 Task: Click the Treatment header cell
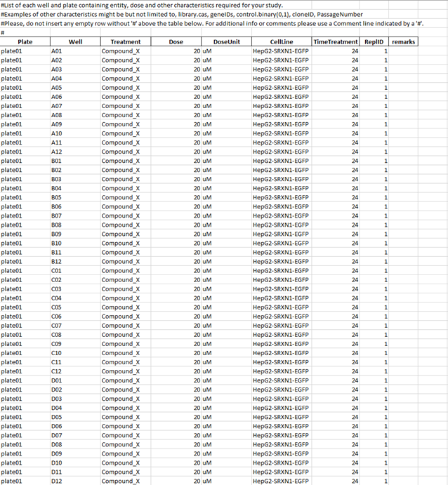[x=125, y=42]
